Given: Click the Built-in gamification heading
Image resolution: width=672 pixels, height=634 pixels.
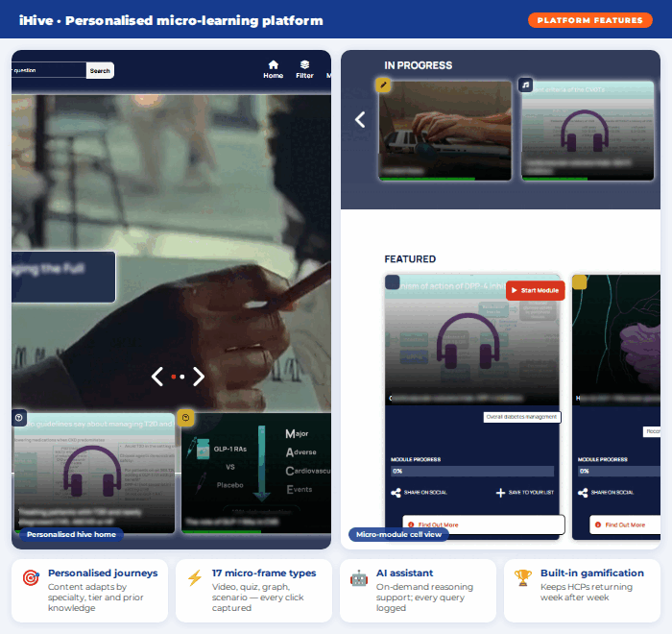Looking at the screenshot, I should coord(592,573).
